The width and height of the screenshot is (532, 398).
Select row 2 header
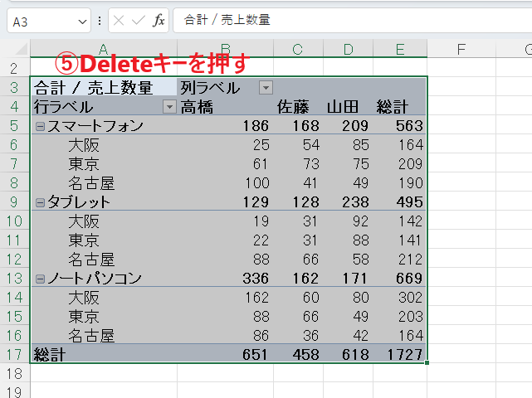(x=14, y=69)
